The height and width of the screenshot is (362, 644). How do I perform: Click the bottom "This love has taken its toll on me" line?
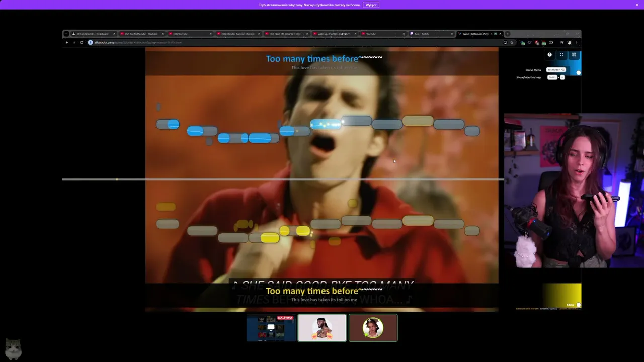[x=324, y=300]
